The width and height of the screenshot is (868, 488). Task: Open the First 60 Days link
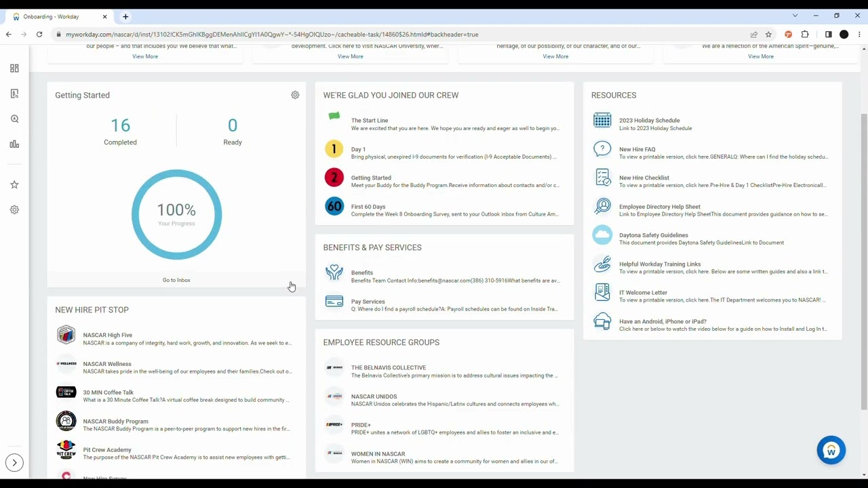pos(368,207)
